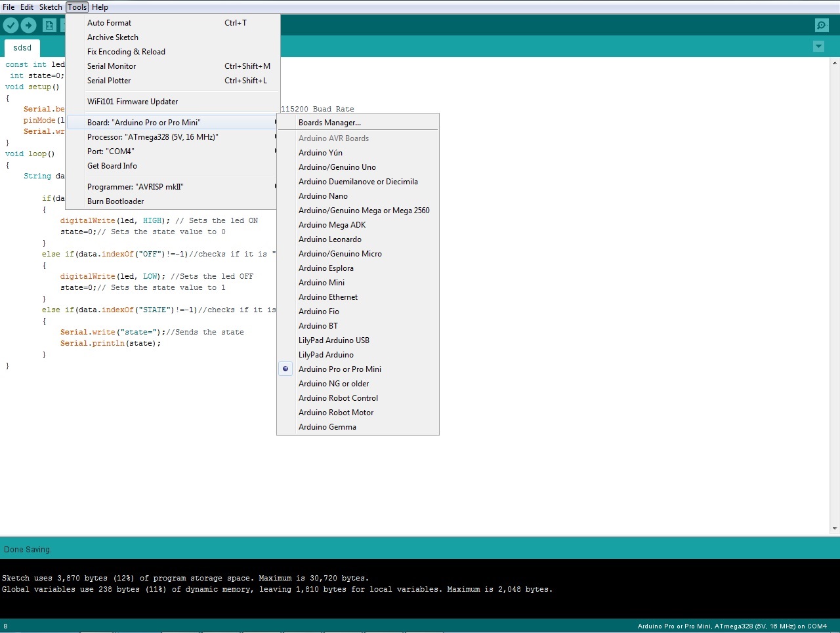Select Fix Encoding & Reload
This screenshot has height=633, width=840.
(173, 52)
